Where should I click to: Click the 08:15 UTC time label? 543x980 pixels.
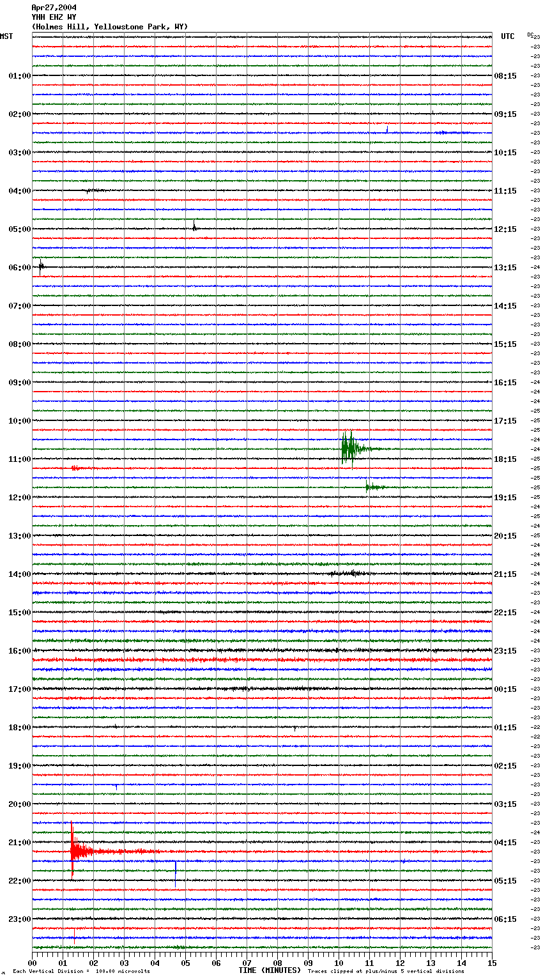click(505, 76)
